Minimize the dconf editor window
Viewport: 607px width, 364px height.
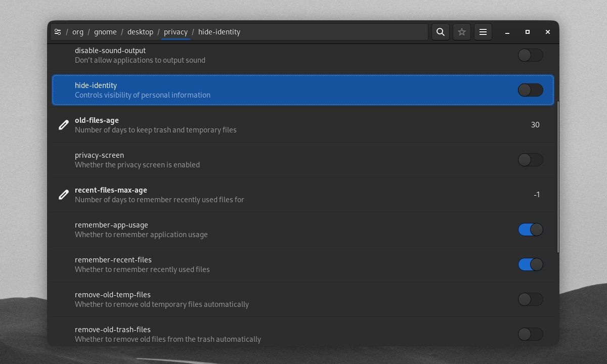click(x=507, y=32)
